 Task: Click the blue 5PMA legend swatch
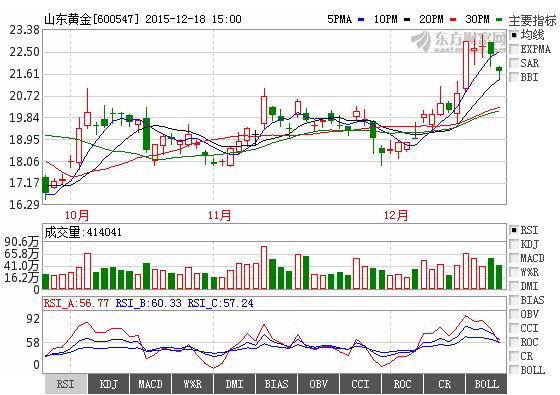361,20
